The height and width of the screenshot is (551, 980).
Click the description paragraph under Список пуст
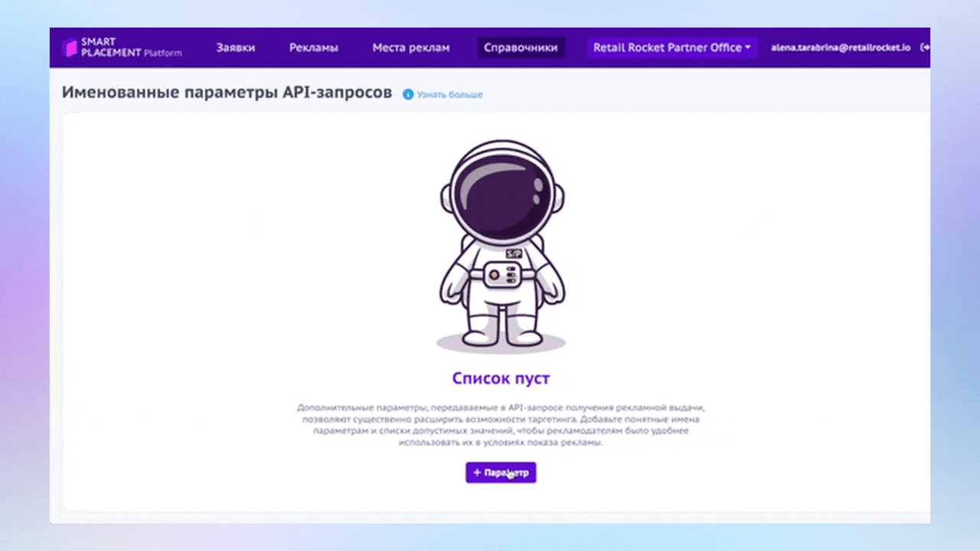point(501,425)
